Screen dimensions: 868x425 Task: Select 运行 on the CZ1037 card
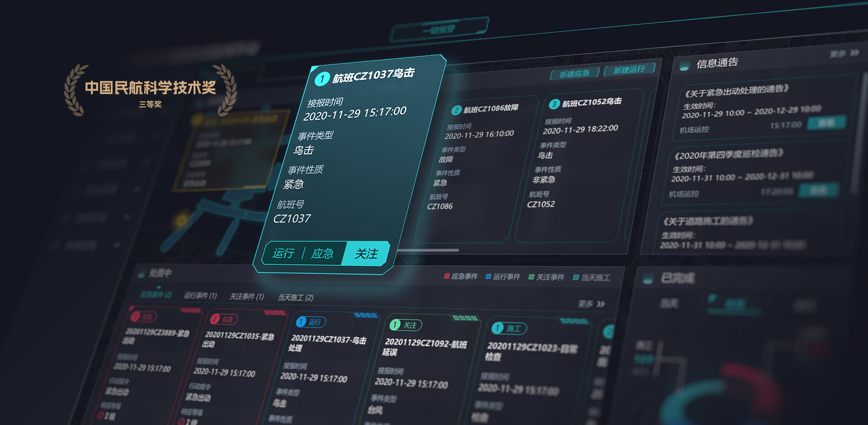click(283, 253)
